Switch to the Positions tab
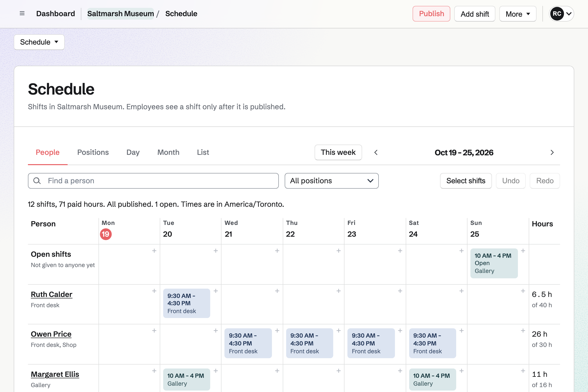This screenshot has height=392, width=588. (x=93, y=152)
